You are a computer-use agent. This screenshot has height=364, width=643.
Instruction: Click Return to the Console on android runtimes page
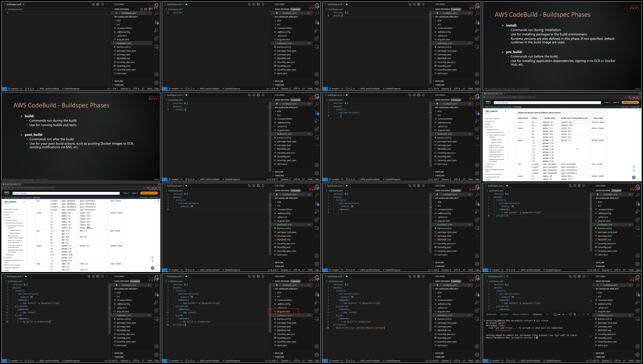[630, 102]
